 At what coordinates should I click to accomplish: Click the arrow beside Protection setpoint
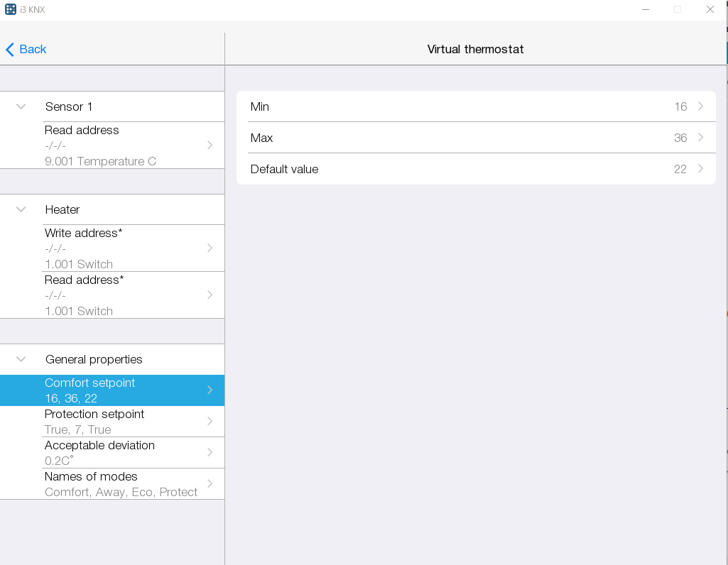pos(210,422)
